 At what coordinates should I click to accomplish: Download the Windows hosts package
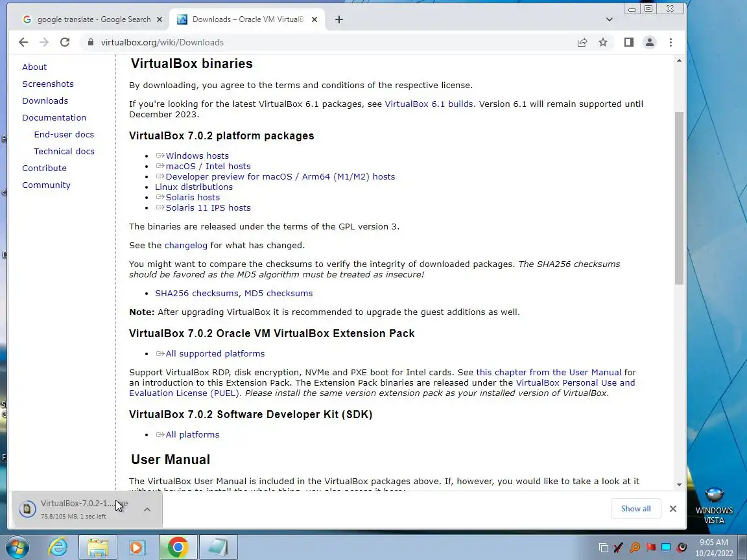coord(196,156)
